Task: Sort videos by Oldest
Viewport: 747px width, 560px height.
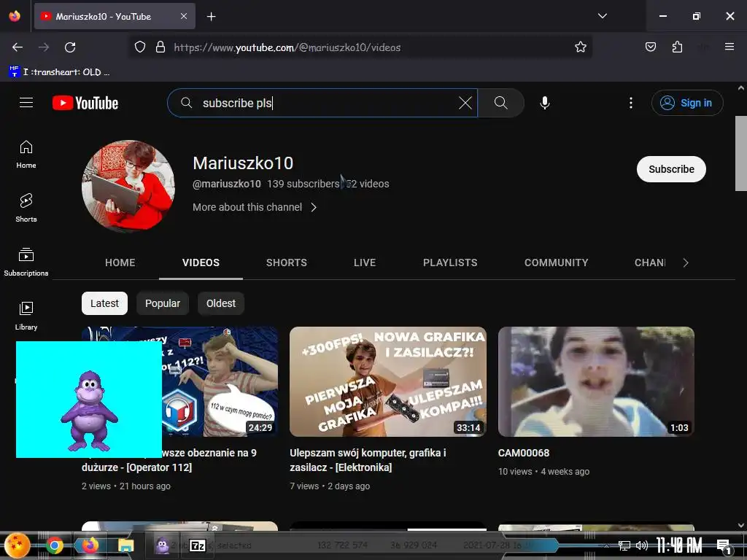Action: pyautogui.click(x=220, y=303)
